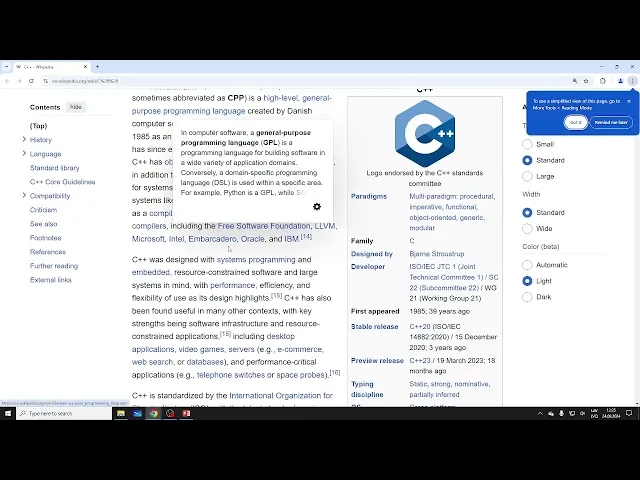The height and width of the screenshot is (480, 640).
Task: Open the tab search dropdown arrow
Action: [x=6, y=67]
